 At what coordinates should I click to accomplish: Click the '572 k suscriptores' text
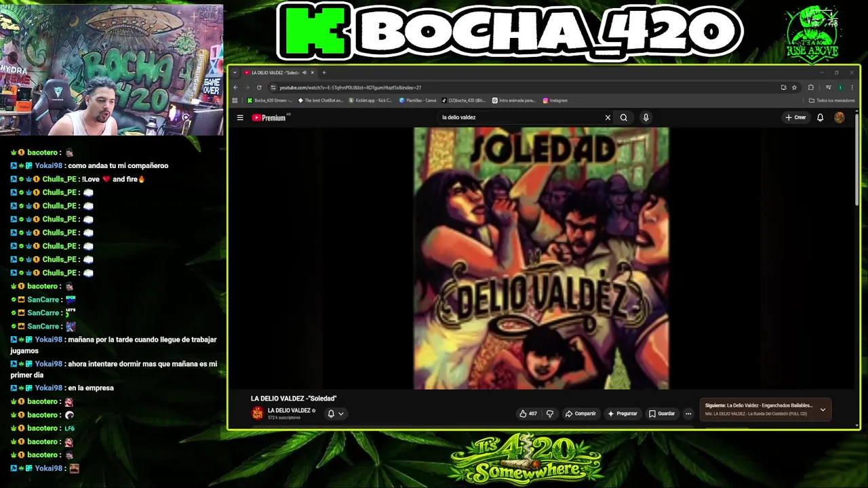[x=284, y=418]
